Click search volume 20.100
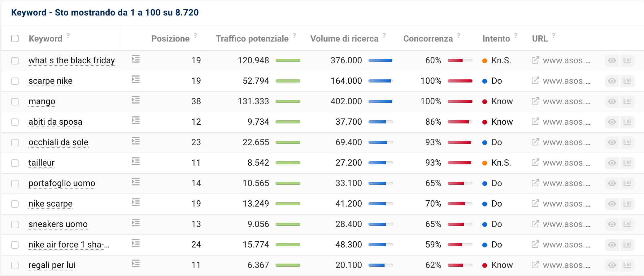This screenshot has width=644, height=276. [x=349, y=265]
